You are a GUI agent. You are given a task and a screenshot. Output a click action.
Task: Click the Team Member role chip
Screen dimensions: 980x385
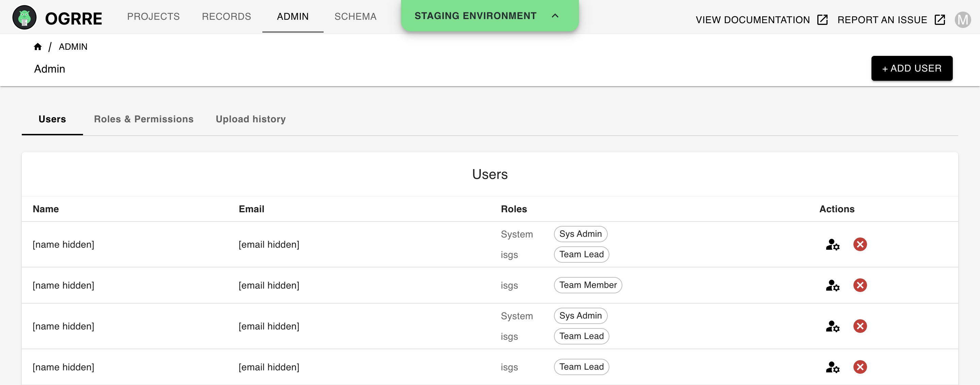pos(588,285)
